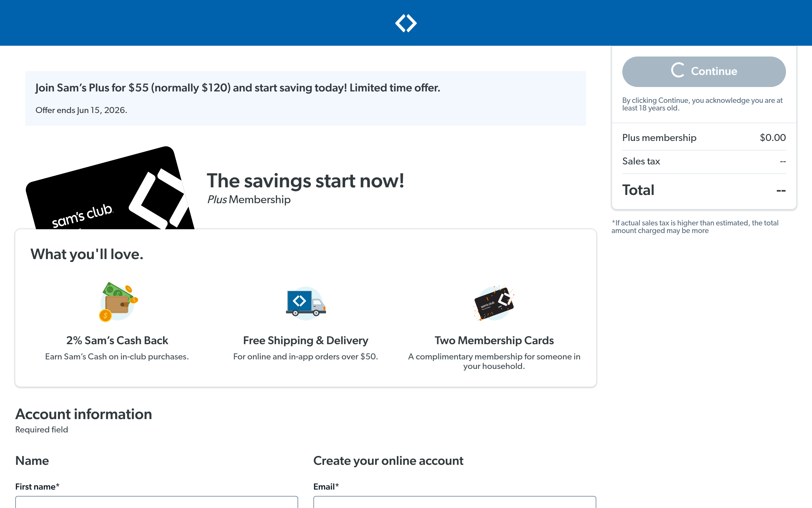This screenshot has width=812, height=508.
Task: Click the Sam's Club logo in header
Action: 406,23
